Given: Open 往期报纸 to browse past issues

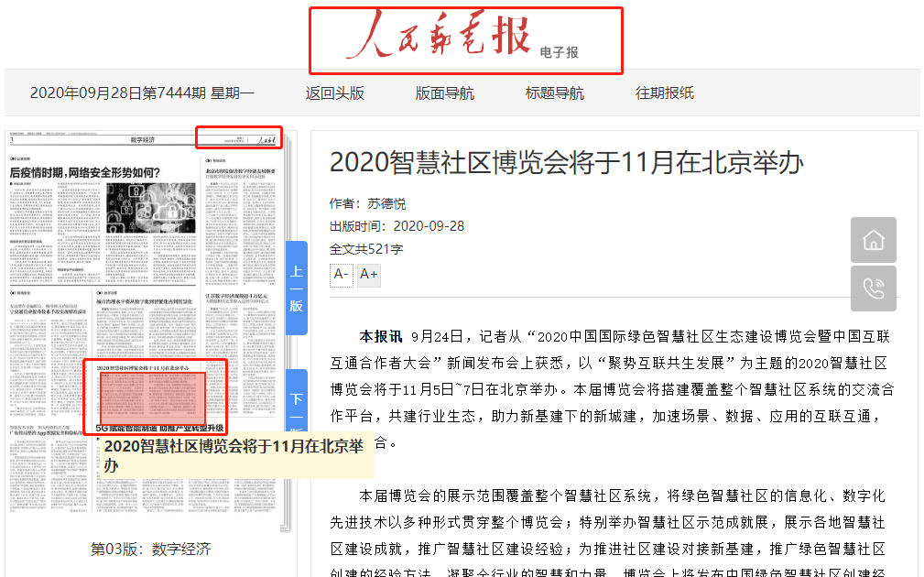Looking at the screenshot, I should tap(663, 94).
